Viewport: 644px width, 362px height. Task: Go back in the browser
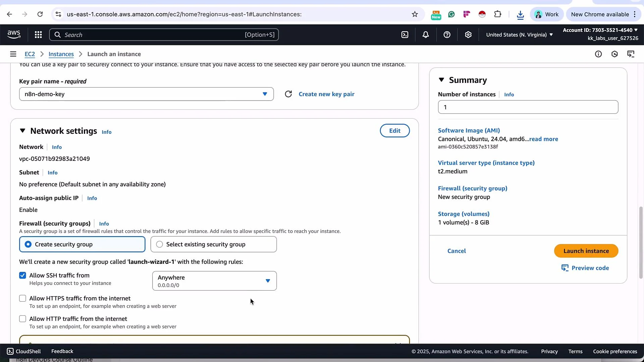tap(9, 14)
